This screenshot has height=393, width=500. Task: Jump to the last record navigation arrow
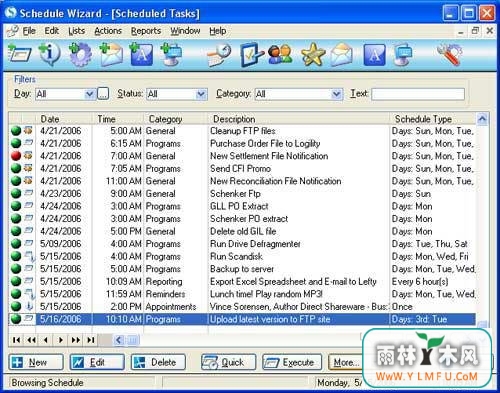tap(91, 340)
